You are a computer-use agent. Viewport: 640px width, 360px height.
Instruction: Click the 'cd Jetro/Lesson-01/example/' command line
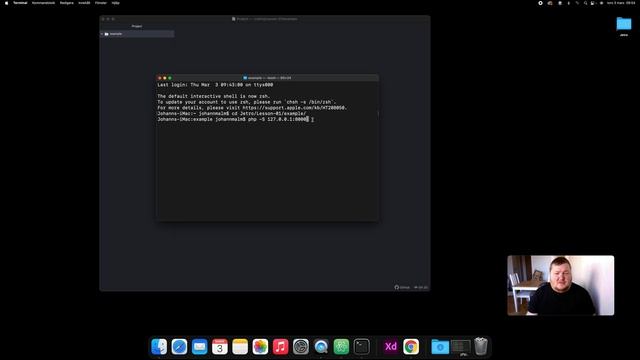[231, 113]
